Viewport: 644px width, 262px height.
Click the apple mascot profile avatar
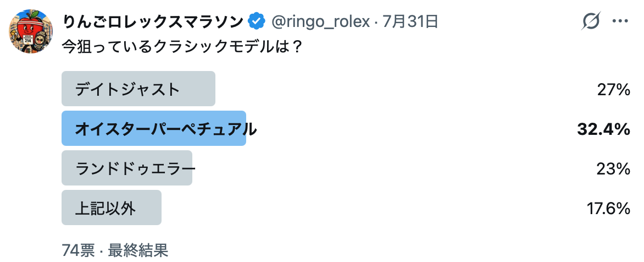31,31
